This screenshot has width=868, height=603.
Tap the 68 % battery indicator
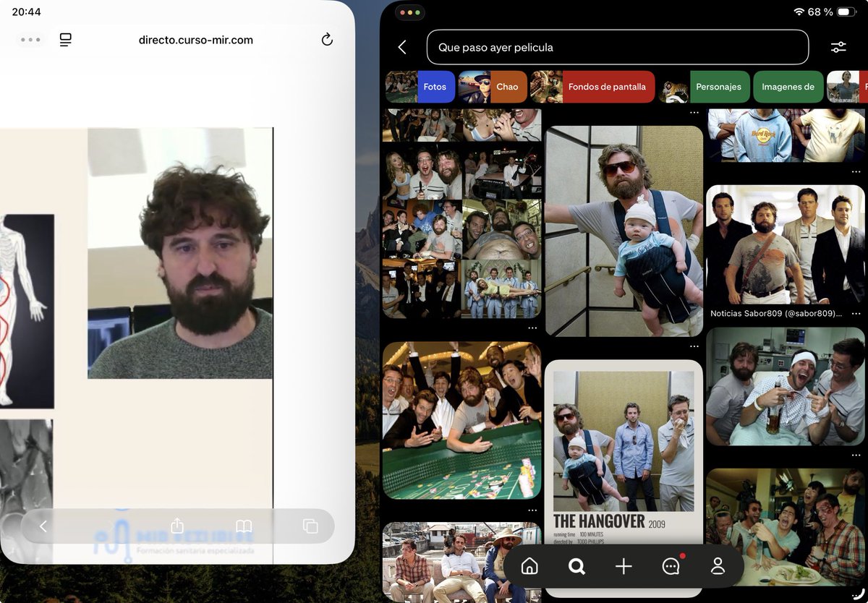pyautogui.click(x=832, y=12)
